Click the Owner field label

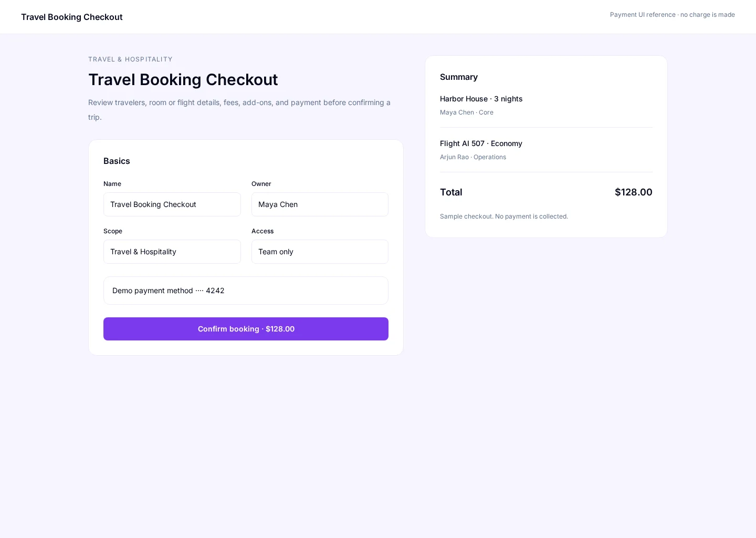coord(261,184)
